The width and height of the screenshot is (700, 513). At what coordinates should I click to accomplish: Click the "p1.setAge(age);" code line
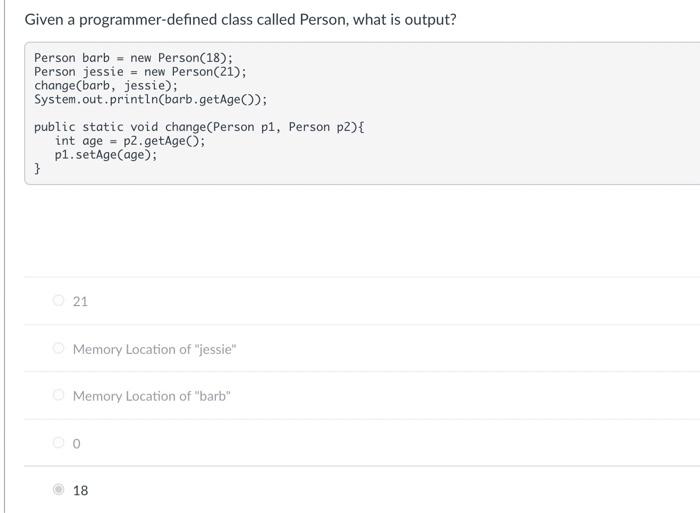tap(106, 155)
